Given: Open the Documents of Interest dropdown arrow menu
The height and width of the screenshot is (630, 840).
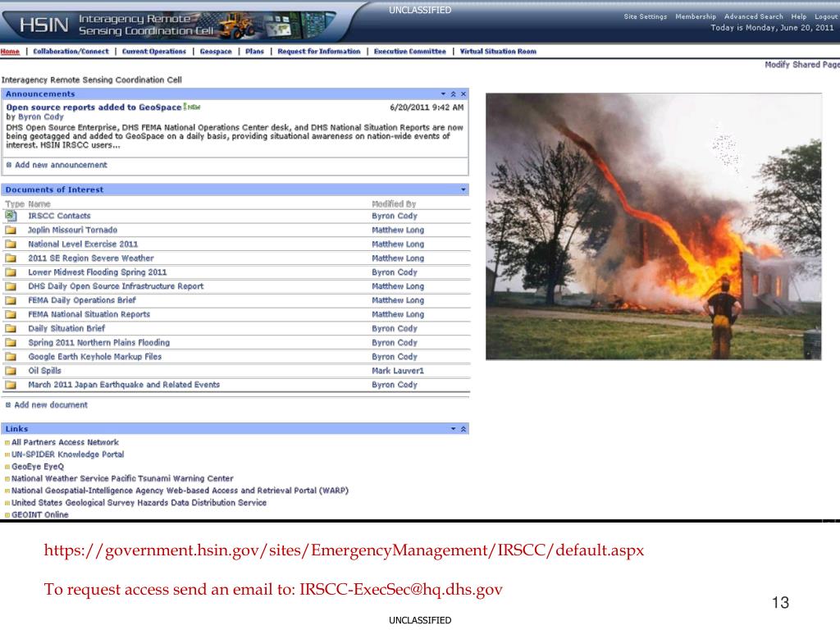Looking at the screenshot, I should pyautogui.click(x=463, y=189).
